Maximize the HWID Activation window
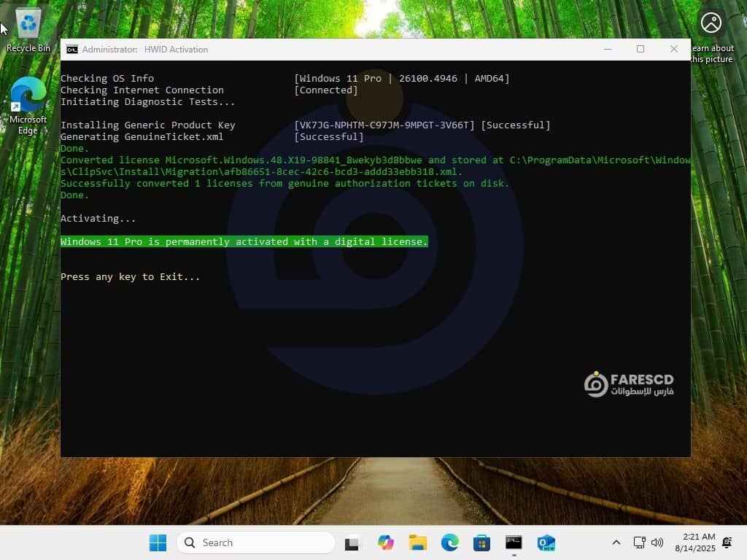Screen dimensions: 747x560 point(640,49)
